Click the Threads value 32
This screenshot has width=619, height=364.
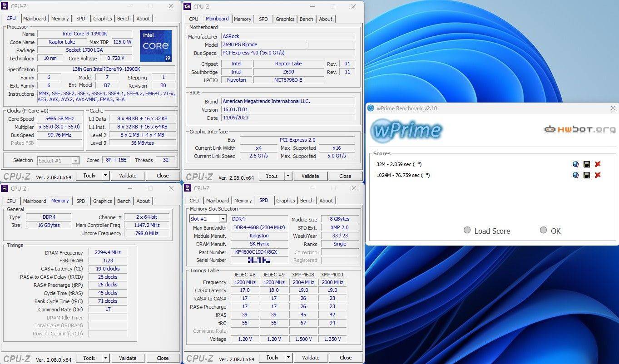(x=165, y=160)
